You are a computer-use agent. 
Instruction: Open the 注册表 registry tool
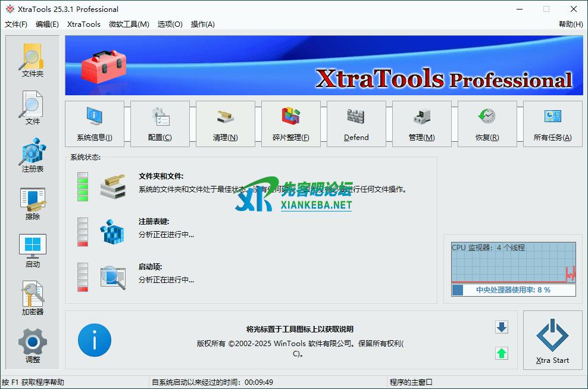(x=32, y=155)
